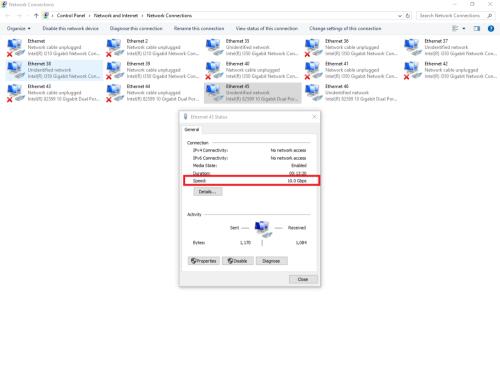Expand the chevron after Control Panel breadcrumb

pos(89,16)
